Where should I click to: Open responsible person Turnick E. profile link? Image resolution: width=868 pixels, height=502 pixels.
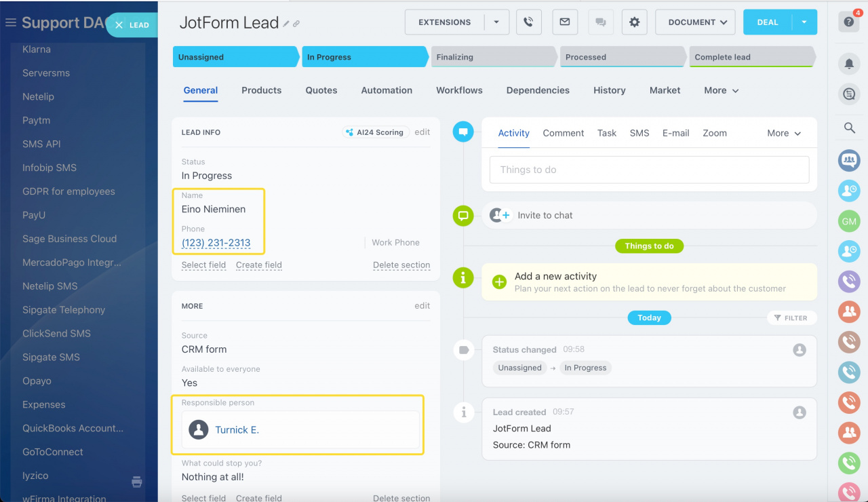[x=236, y=429]
